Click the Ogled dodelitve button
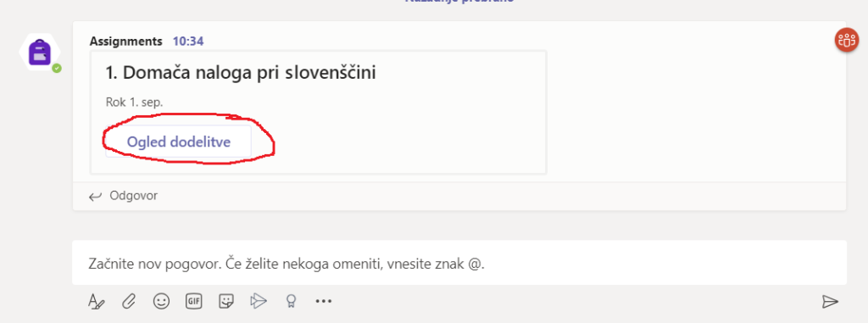Image resolution: width=868 pixels, height=323 pixels. (x=178, y=142)
